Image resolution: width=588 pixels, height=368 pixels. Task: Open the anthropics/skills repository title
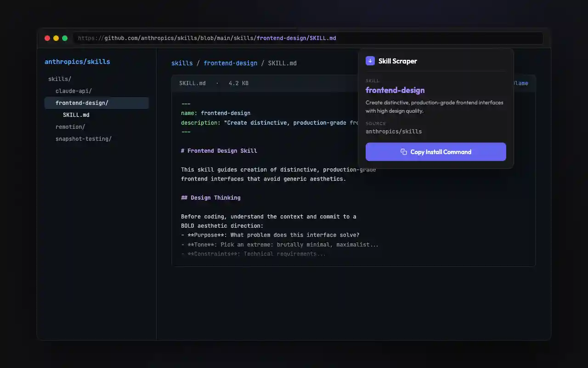(77, 62)
